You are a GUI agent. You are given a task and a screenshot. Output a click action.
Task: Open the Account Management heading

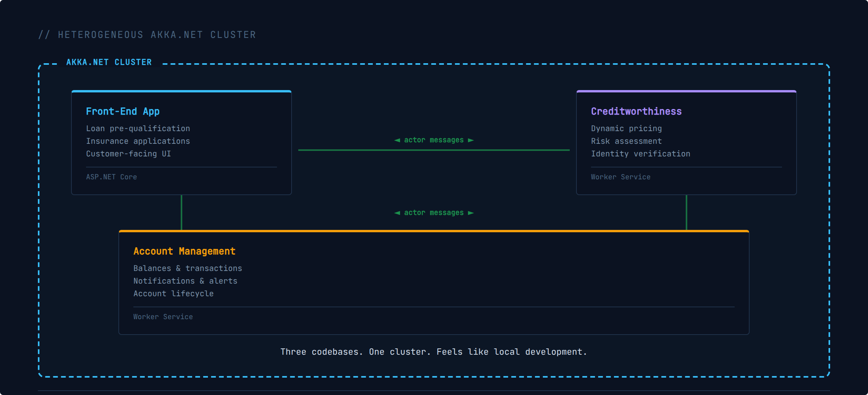click(x=184, y=251)
